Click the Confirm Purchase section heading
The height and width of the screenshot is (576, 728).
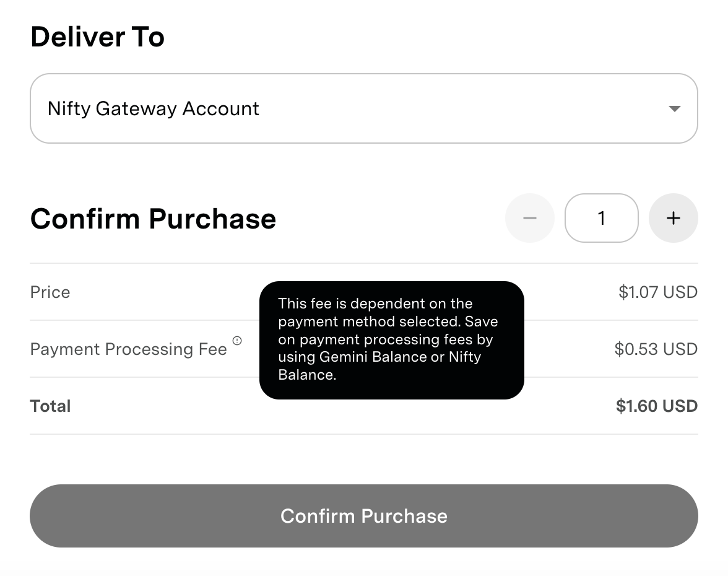[x=153, y=219]
